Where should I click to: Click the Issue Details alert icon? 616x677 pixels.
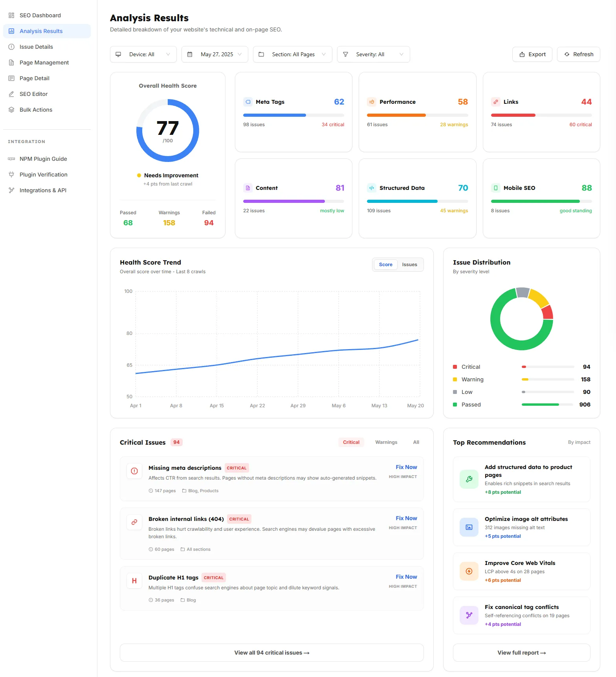[11, 47]
